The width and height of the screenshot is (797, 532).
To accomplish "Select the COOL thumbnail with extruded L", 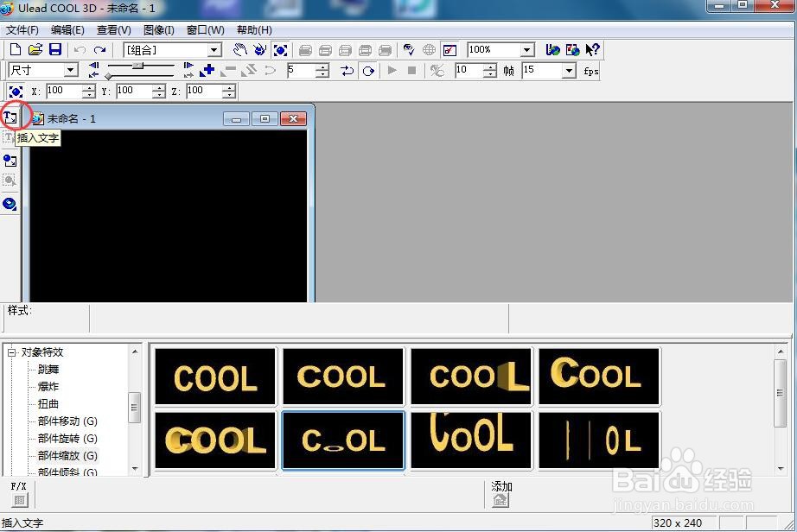I will click(471, 377).
